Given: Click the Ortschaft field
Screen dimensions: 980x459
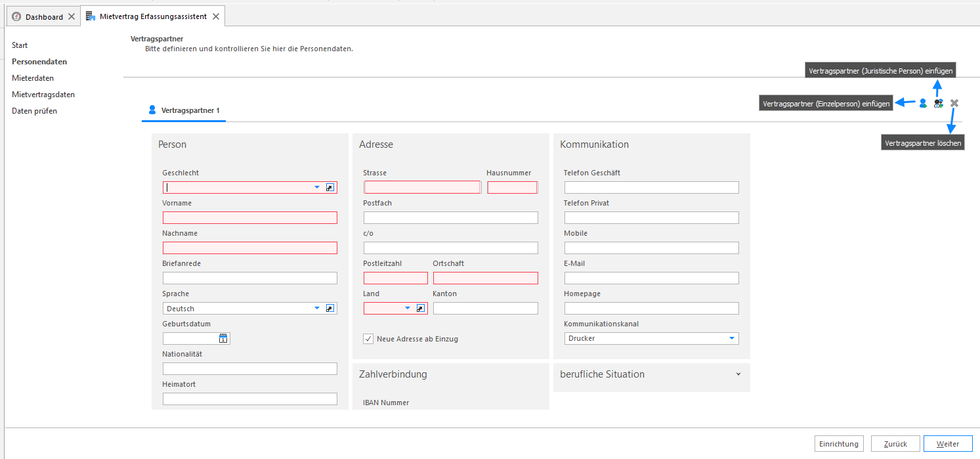Looking at the screenshot, I should [486, 278].
